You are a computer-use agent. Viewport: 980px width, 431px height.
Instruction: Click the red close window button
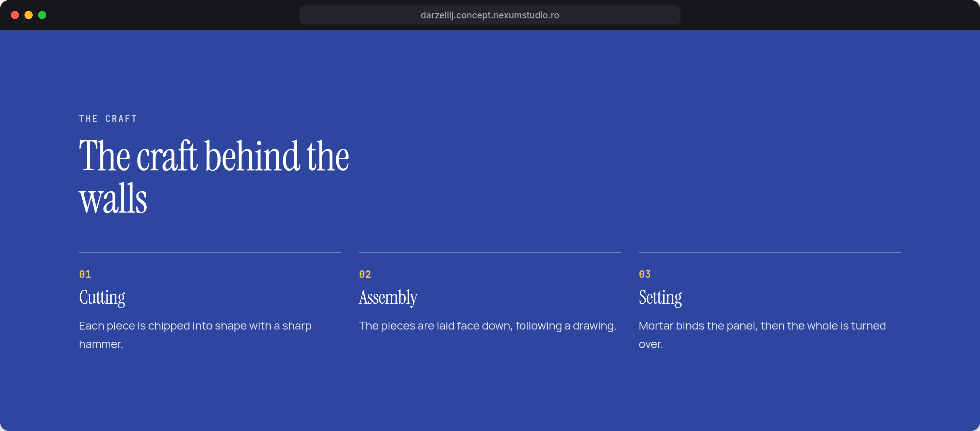(x=15, y=15)
